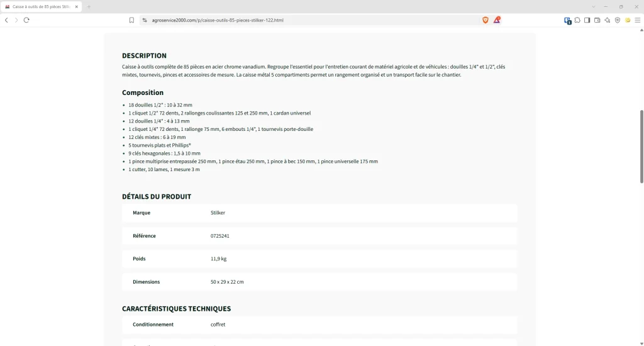Click the DESCRIPTION heading
Image resolution: width=644 pixels, height=346 pixels.
pyautogui.click(x=144, y=55)
